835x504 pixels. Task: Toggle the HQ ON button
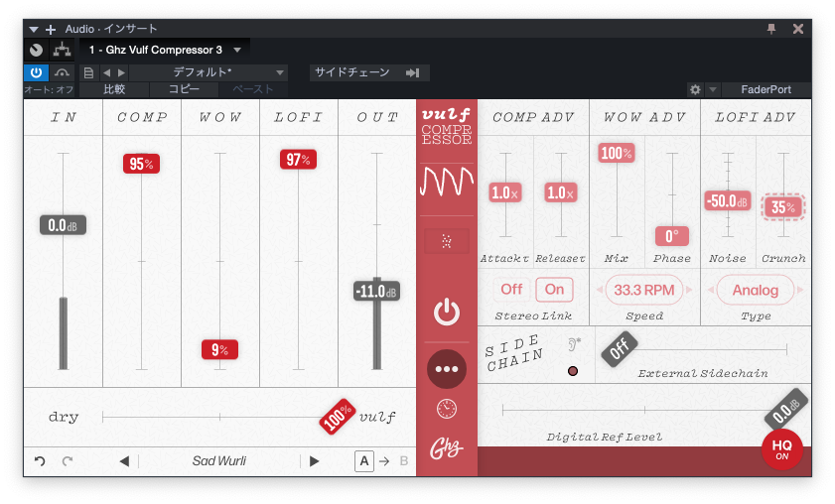tap(781, 449)
